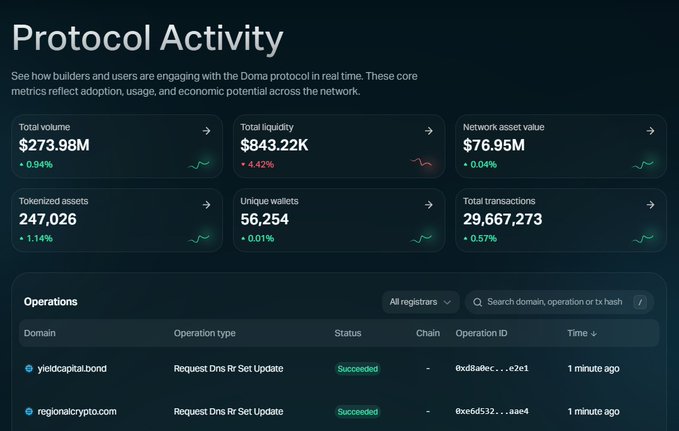Click the 1.14% tokenized assets change
The image size is (679, 431).
36,239
